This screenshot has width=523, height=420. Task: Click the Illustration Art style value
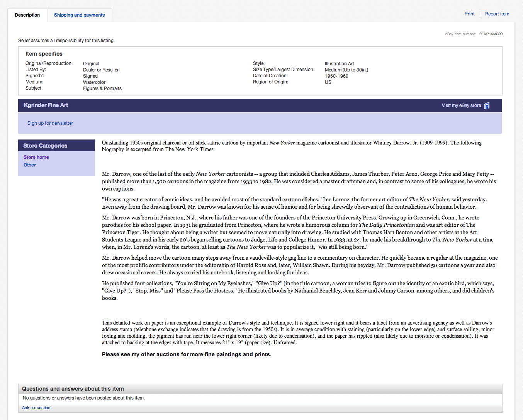click(340, 64)
